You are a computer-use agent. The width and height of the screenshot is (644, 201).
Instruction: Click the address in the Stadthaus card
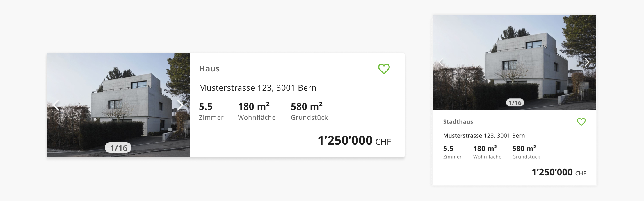484,136
